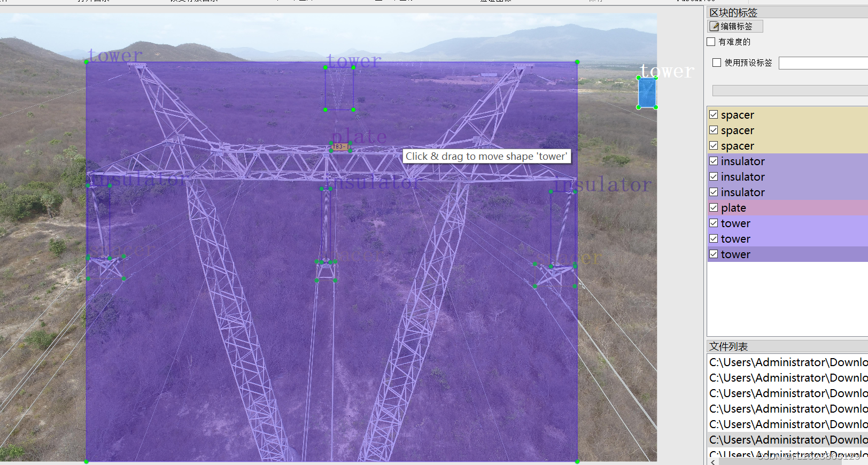Open the first file path in 文件列表

pyautogui.click(x=788, y=362)
